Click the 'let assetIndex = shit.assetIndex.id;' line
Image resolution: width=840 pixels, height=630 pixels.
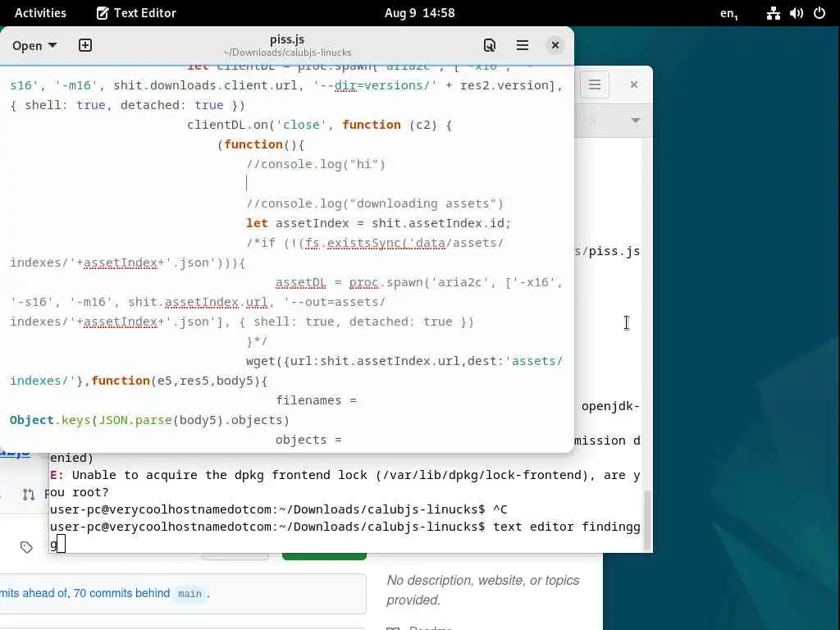click(x=378, y=223)
